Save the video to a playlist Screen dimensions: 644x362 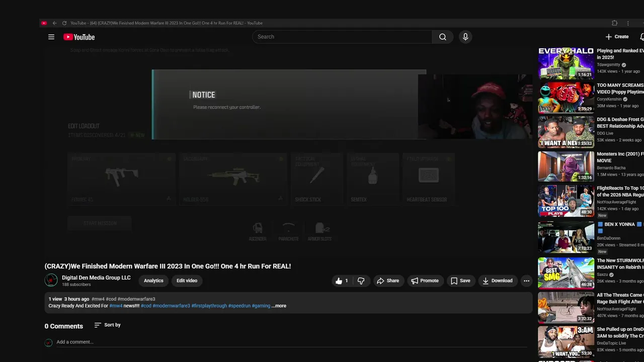(x=460, y=281)
